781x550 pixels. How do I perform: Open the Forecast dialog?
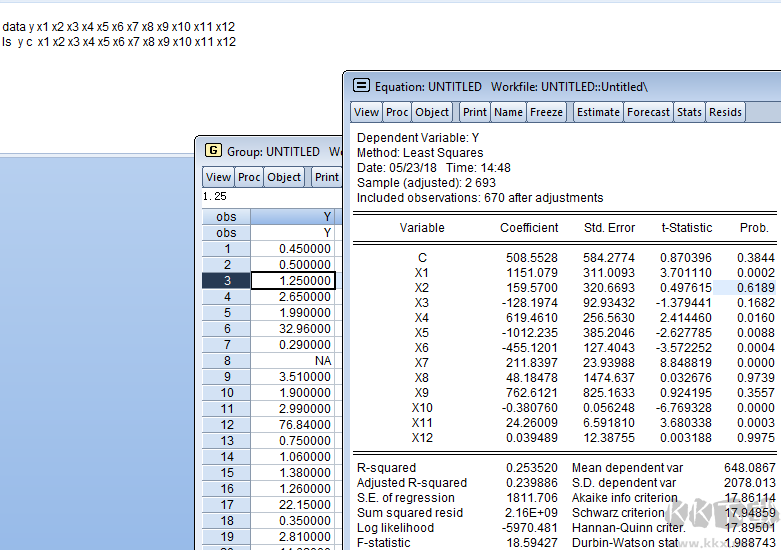click(648, 112)
